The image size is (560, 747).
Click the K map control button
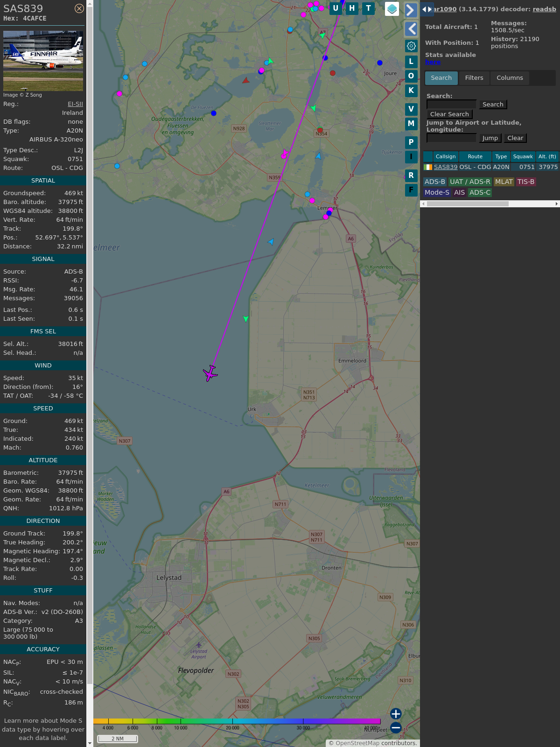411,91
